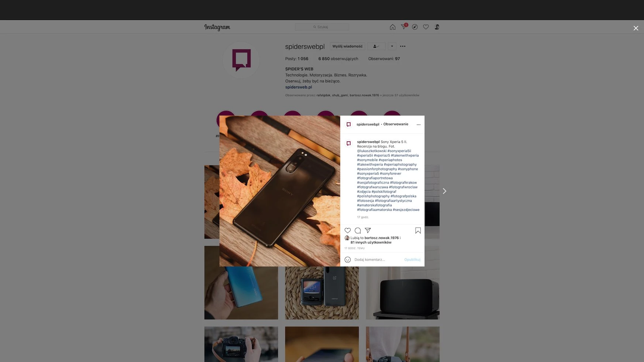This screenshot has height=362, width=644.
Task: Click the Posty: 1 056 count
Action: click(x=297, y=59)
